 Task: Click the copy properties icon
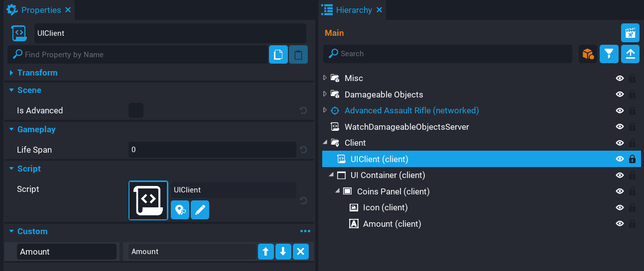click(x=278, y=55)
